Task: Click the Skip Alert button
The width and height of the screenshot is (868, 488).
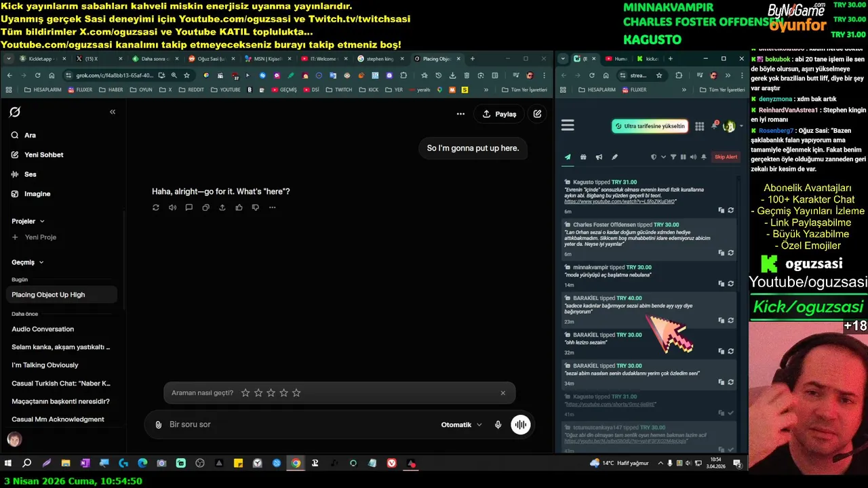Action: coord(726,157)
